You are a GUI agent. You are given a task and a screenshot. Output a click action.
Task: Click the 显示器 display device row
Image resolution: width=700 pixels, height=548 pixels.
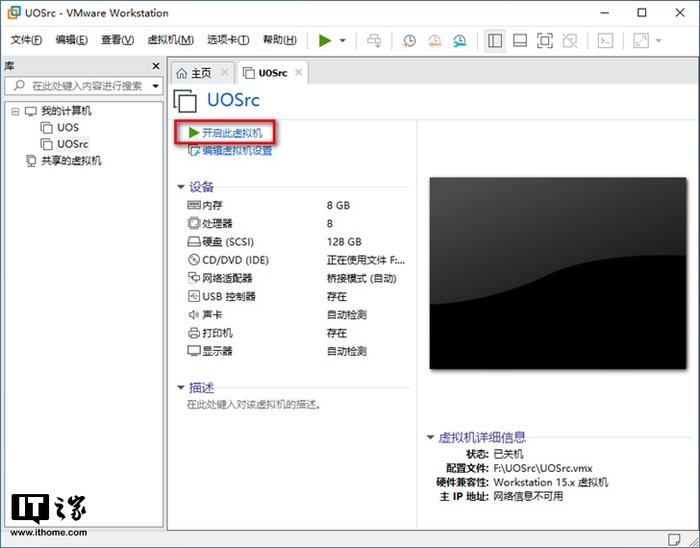(x=296, y=351)
